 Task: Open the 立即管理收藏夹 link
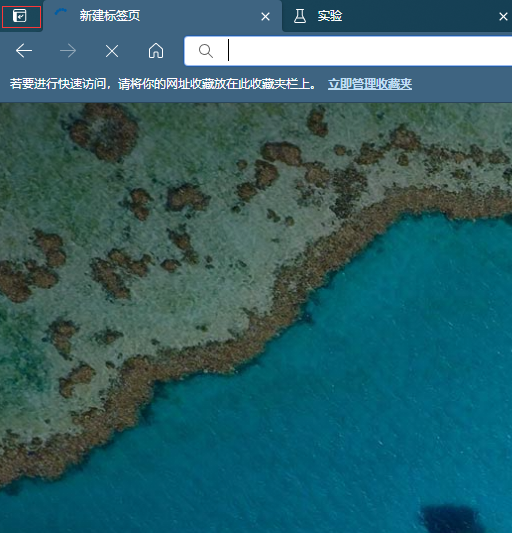370,84
